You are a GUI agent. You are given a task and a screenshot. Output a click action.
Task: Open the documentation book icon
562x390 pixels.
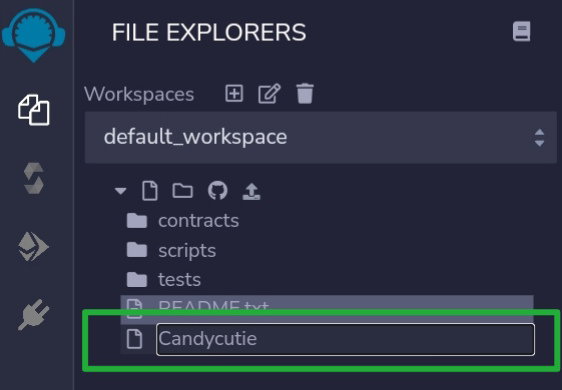521,32
